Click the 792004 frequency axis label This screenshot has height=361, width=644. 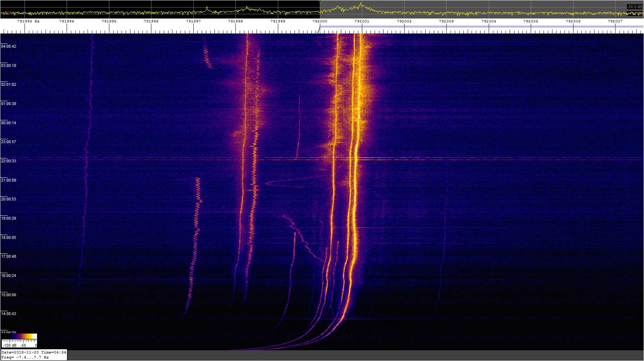(x=489, y=21)
